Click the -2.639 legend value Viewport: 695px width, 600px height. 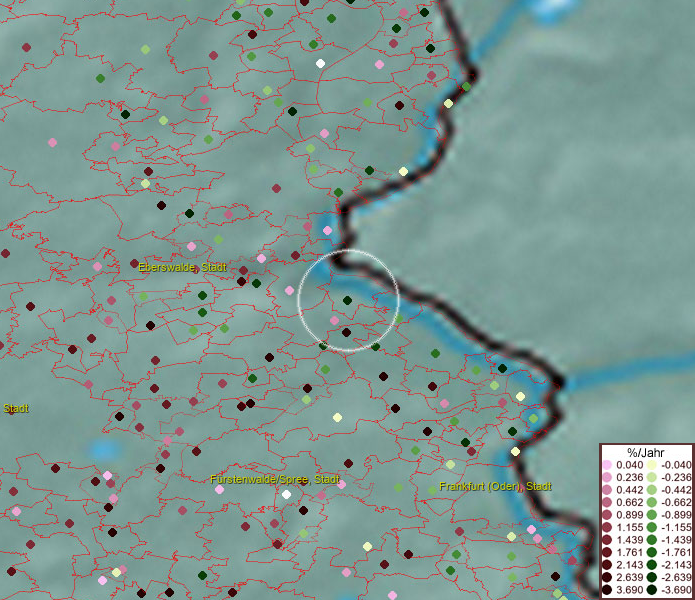coord(676,577)
